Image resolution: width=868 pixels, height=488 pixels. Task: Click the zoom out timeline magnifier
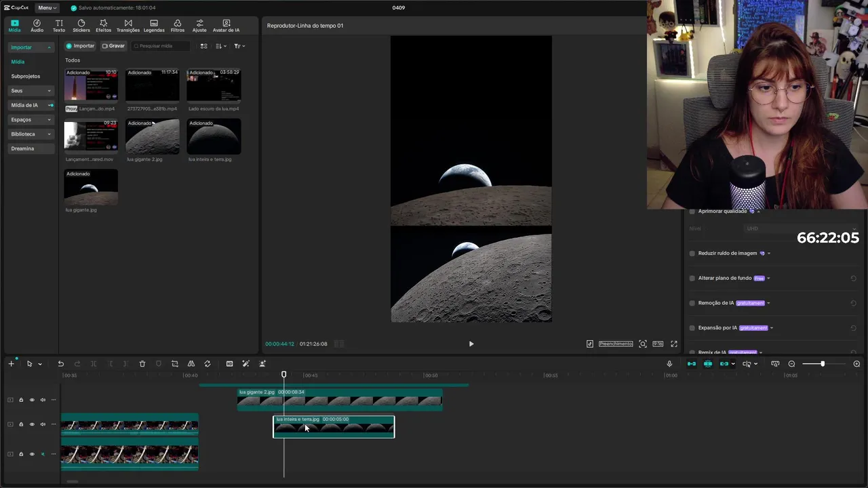pos(791,364)
